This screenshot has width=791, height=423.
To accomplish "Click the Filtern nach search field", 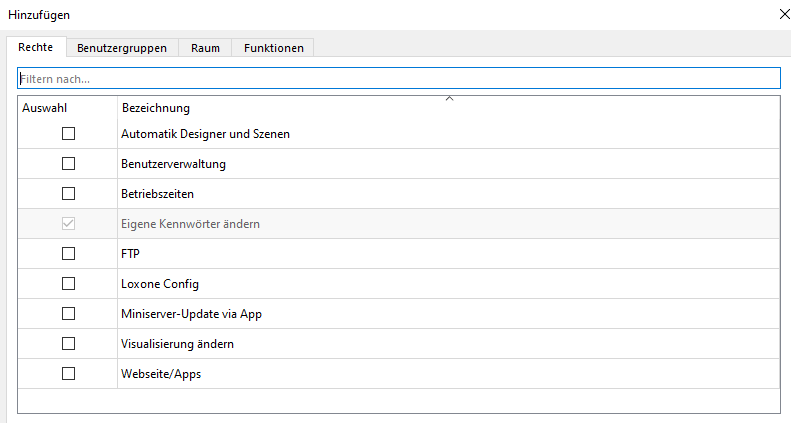I will (x=398, y=78).
